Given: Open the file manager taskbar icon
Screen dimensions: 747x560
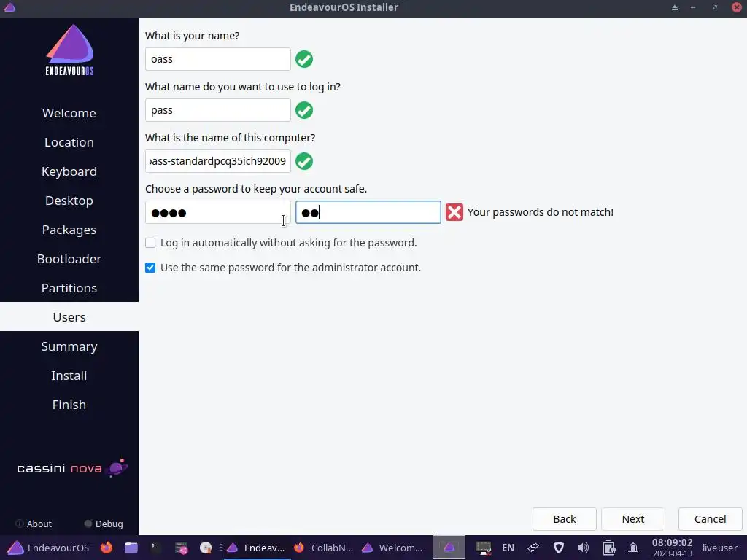Looking at the screenshot, I should coord(131,548).
